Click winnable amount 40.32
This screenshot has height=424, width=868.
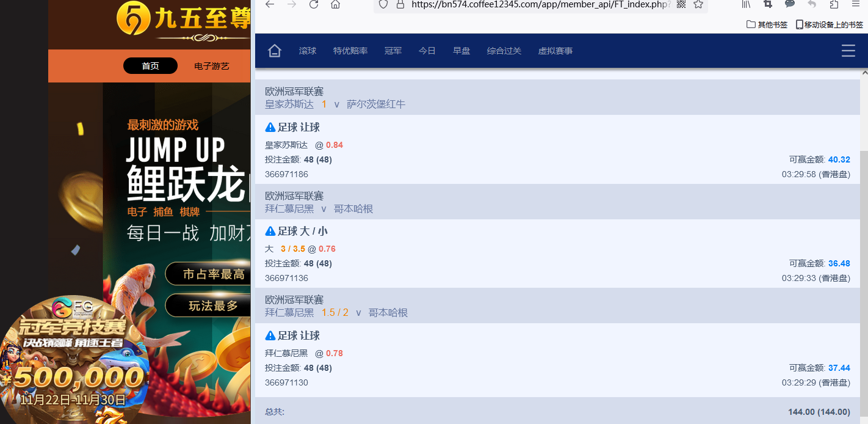click(x=839, y=159)
